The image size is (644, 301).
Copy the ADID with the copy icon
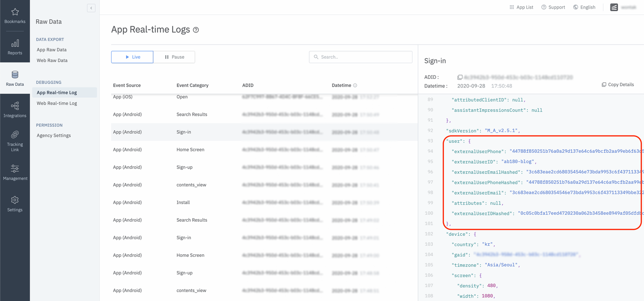(x=460, y=77)
